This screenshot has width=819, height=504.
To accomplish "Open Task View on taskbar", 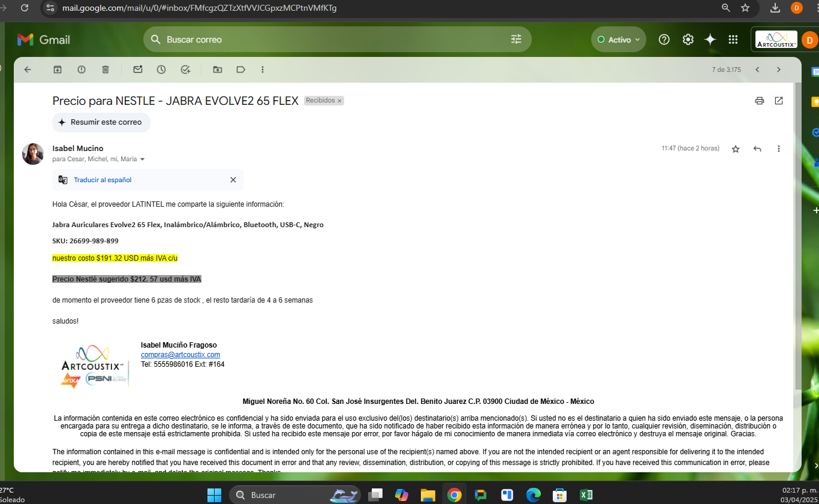I will [376, 495].
